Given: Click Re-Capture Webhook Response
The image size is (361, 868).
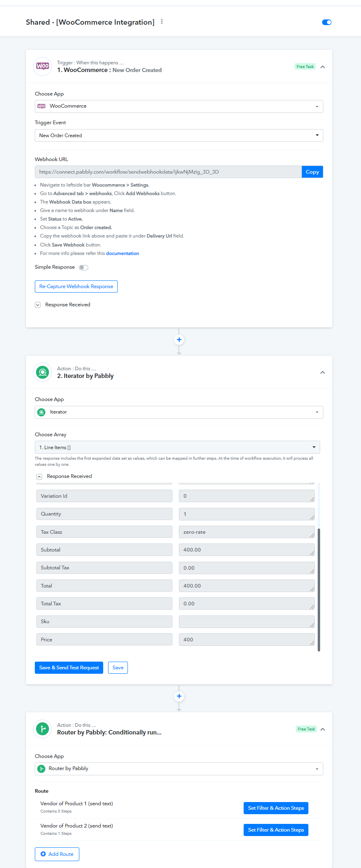Looking at the screenshot, I should pos(76,287).
